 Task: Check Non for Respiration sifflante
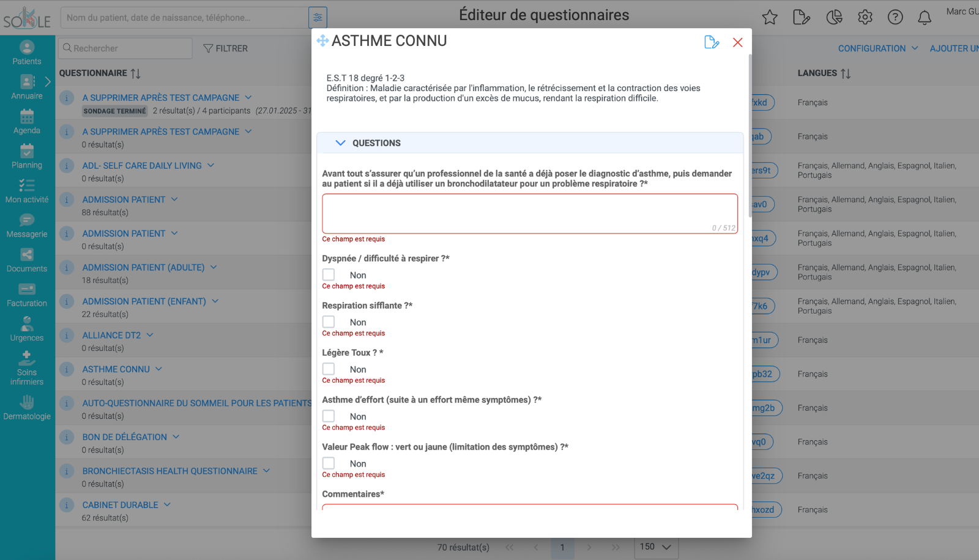point(329,322)
